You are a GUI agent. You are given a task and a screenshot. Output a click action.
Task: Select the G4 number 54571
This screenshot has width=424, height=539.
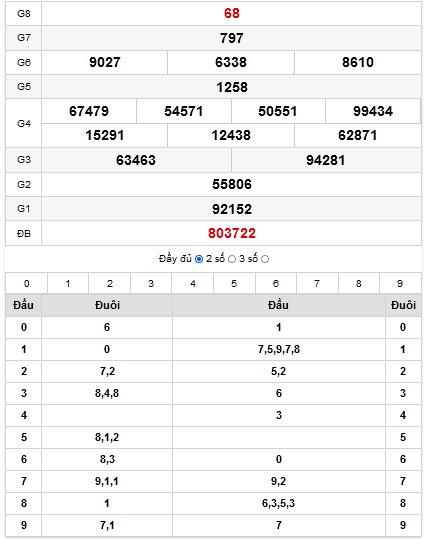point(184,111)
